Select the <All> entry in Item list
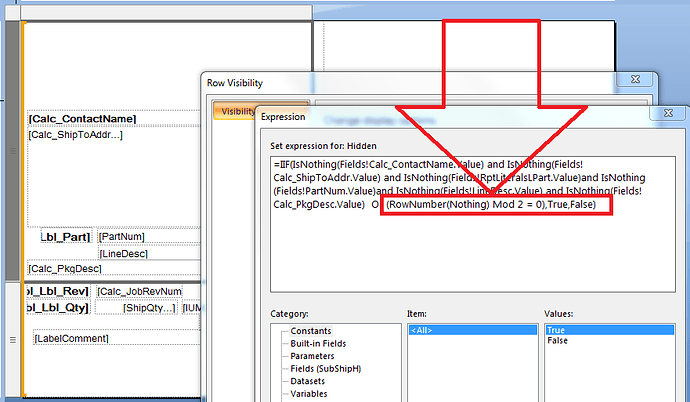This screenshot has height=402, width=690. (473, 330)
